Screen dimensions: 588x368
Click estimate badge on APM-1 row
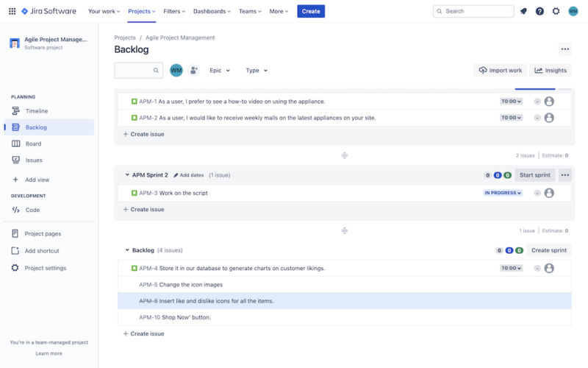[x=537, y=102]
